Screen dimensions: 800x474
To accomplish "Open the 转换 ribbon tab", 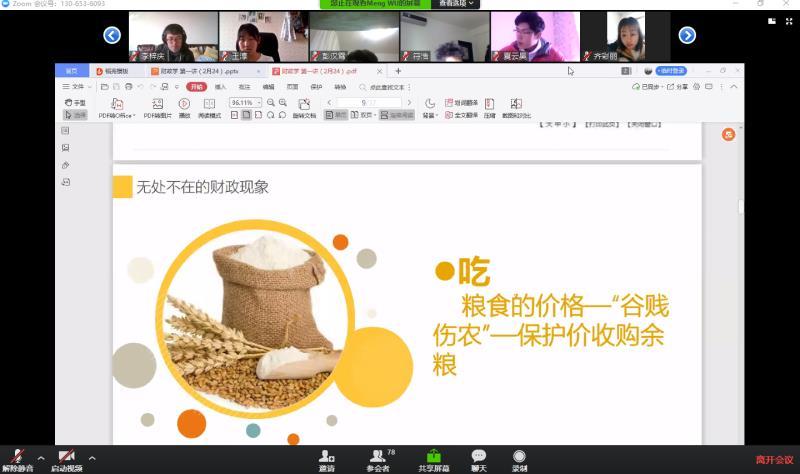I will 340,87.
